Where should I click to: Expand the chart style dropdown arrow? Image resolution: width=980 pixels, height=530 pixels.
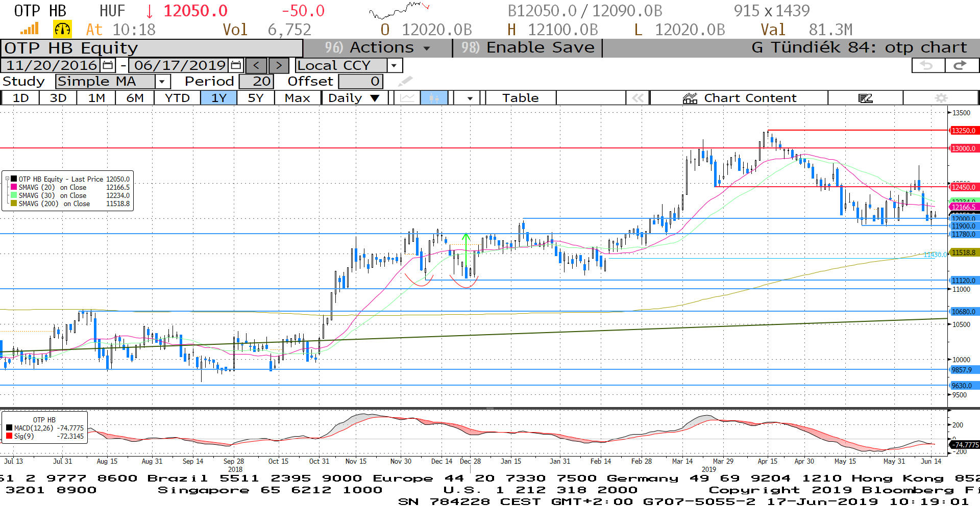pos(470,98)
